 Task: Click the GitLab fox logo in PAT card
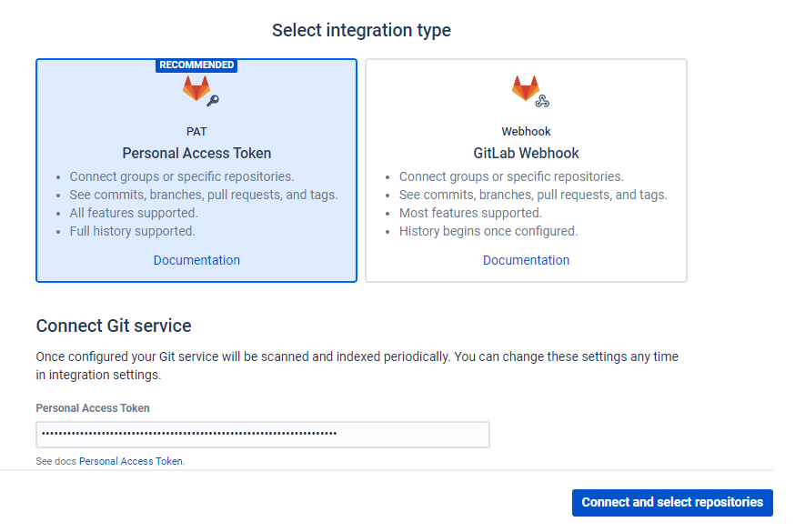click(196, 88)
